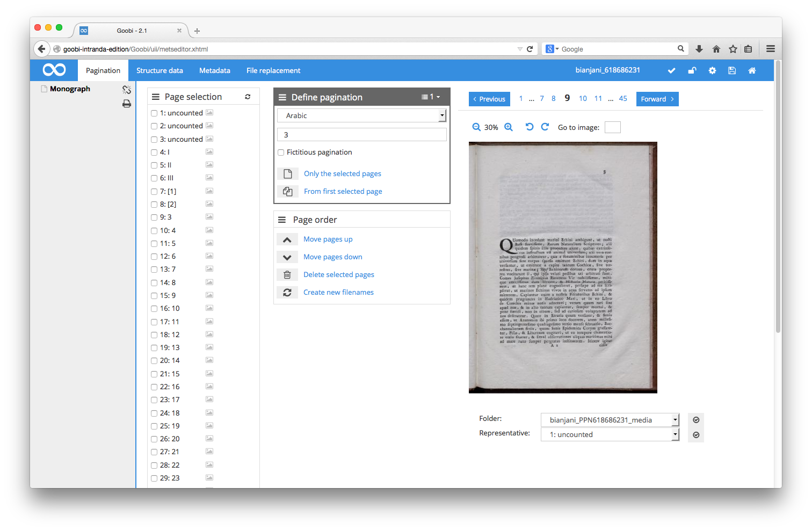This screenshot has width=812, height=531.
Task: Zoom in the page image
Action: [509, 127]
